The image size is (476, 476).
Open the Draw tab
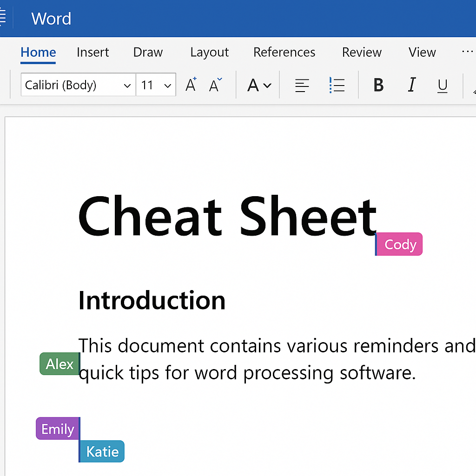pyautogui.click(x=148, y=52)
